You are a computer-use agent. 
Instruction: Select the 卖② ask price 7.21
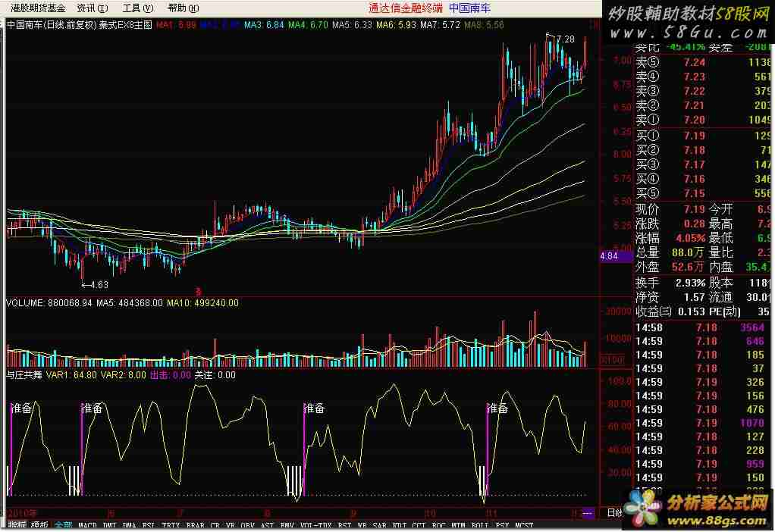695,105
